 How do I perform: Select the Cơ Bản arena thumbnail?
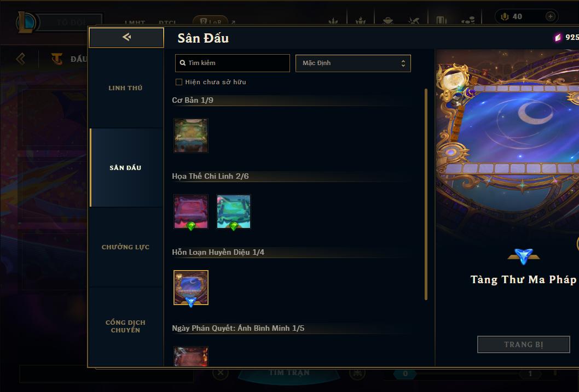(191, 136)
